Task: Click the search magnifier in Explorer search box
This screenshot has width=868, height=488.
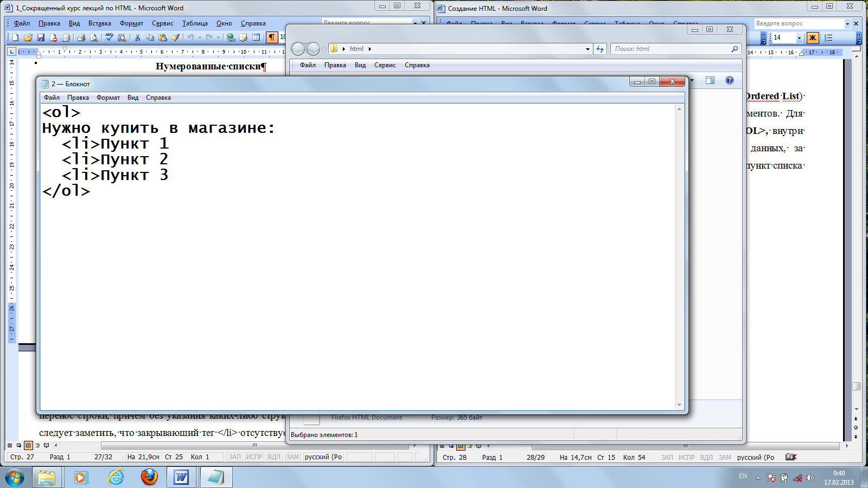Action: click(735, 49)
